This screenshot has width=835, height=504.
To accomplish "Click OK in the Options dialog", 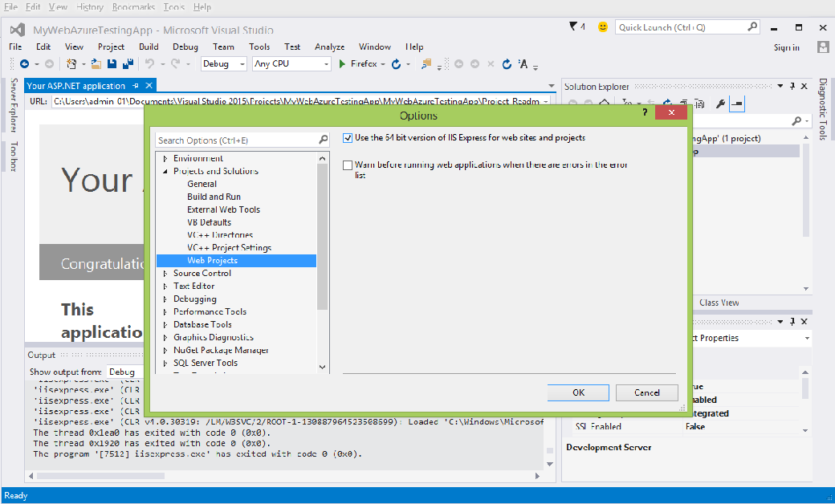I will coord(578,392).
